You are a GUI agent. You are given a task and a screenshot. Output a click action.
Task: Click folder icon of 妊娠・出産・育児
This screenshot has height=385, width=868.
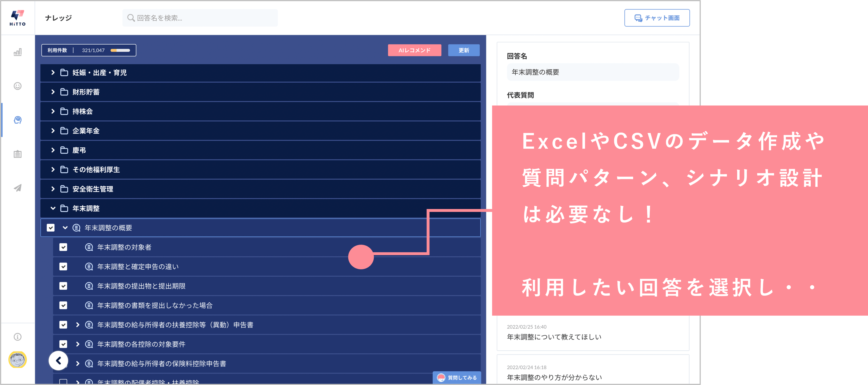64,73
